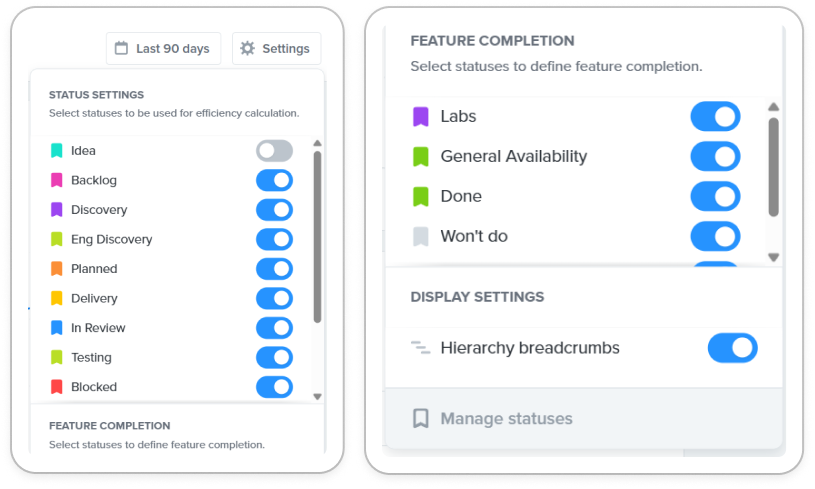Screen dimensions: 815x489
Task: Click the Manage statuses bookmark icon
Action: [x=420, y=418]
